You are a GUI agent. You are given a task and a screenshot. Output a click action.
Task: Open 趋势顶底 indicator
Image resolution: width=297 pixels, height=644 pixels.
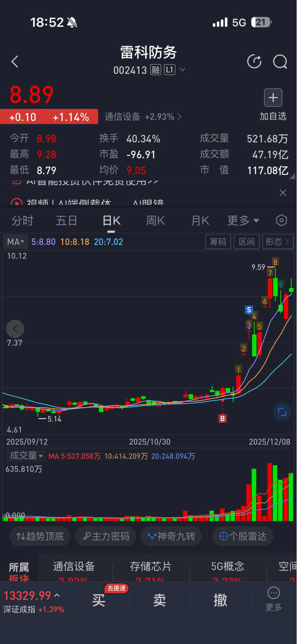point(40,536)
